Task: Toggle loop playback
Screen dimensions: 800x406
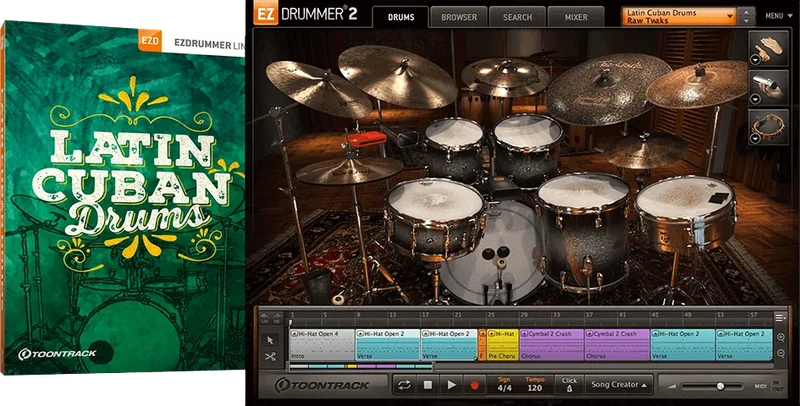Action: (404, 385)
